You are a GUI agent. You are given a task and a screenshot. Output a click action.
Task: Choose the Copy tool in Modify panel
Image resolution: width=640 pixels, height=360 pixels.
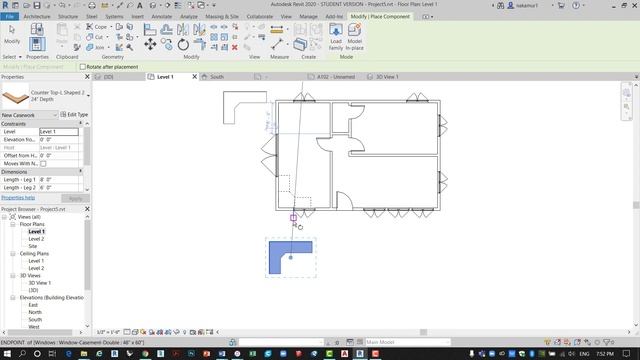pos(167,44)
